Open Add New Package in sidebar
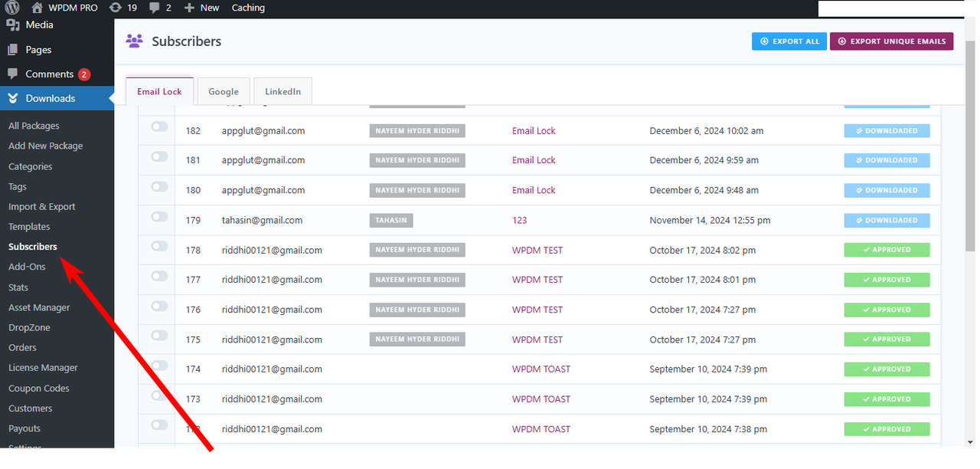Screen dimensions: 980x469 [45, 146]
